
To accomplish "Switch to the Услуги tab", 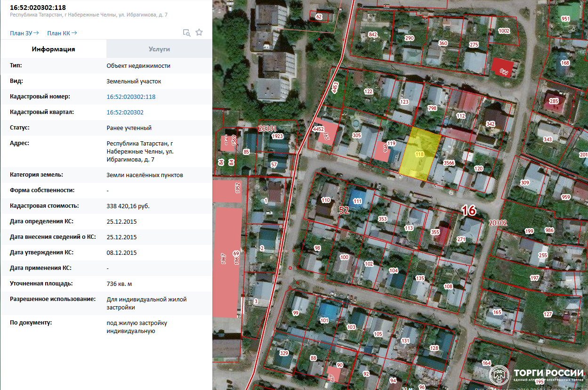I will point(159,49).
